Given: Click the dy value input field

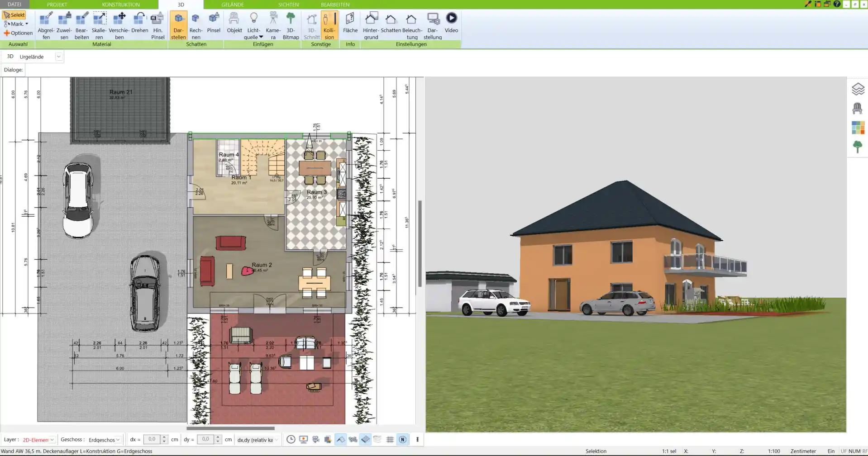Looking at the screenshot, I should coord(205,439).
